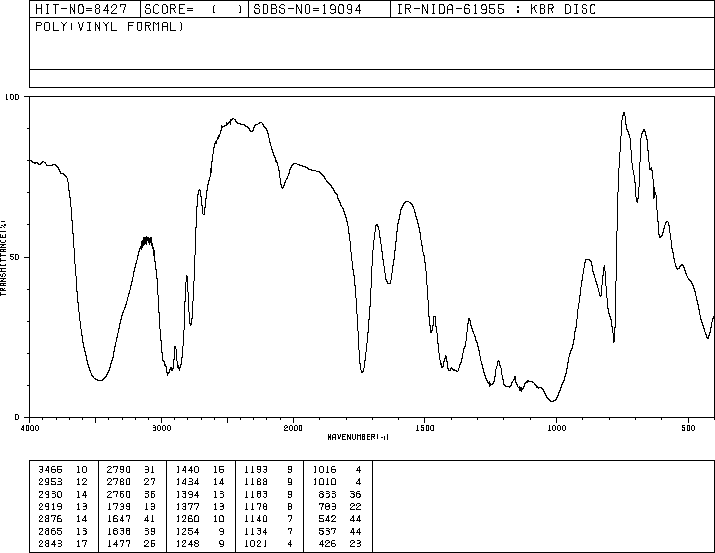This screenshot has height=553, width=715.
Task: Click intensity 27 beside peak 2780
Action: tap(150, 482)
